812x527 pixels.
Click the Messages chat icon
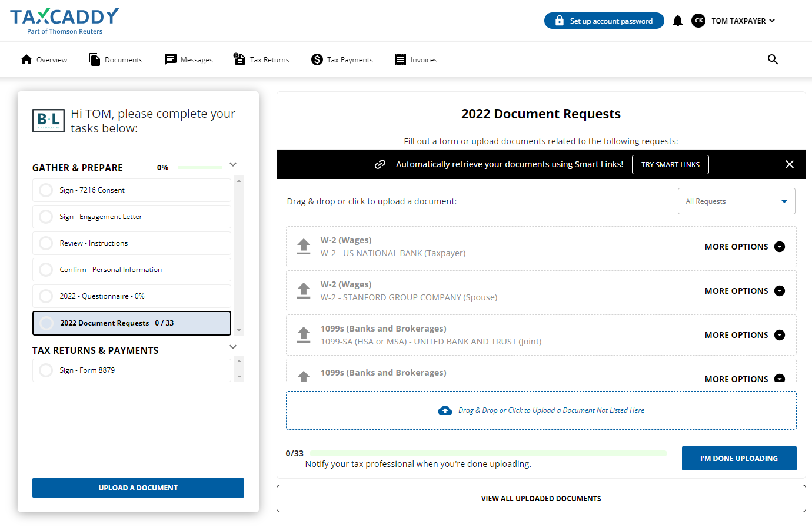click(x=171, y=59)
